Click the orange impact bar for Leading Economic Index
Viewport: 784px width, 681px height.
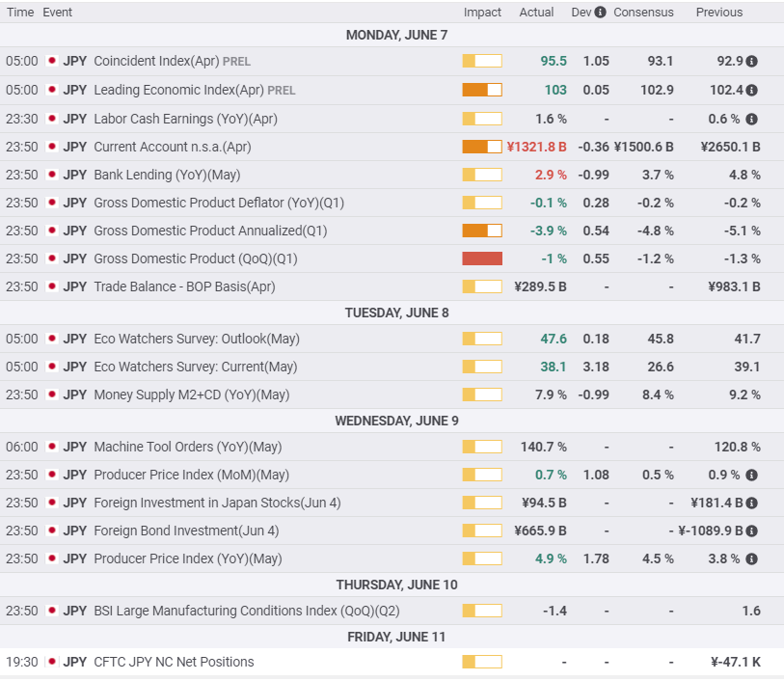[x=482, y=90]
